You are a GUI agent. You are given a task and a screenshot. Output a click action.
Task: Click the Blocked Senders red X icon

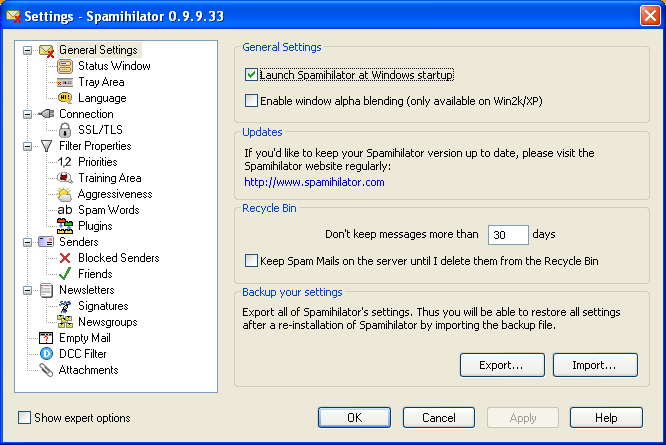65,258
